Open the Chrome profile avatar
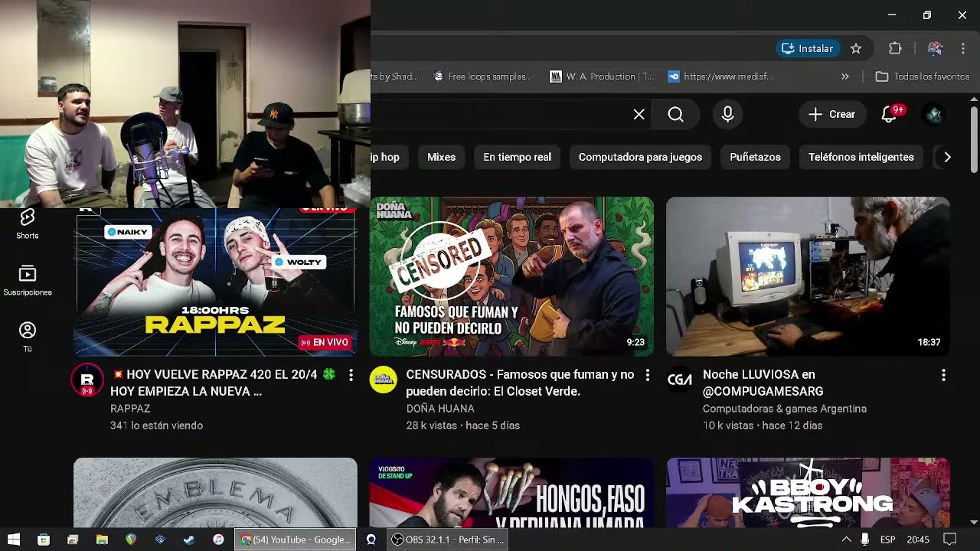Screen dimensions: 980x551 click(x=935, y=48)
